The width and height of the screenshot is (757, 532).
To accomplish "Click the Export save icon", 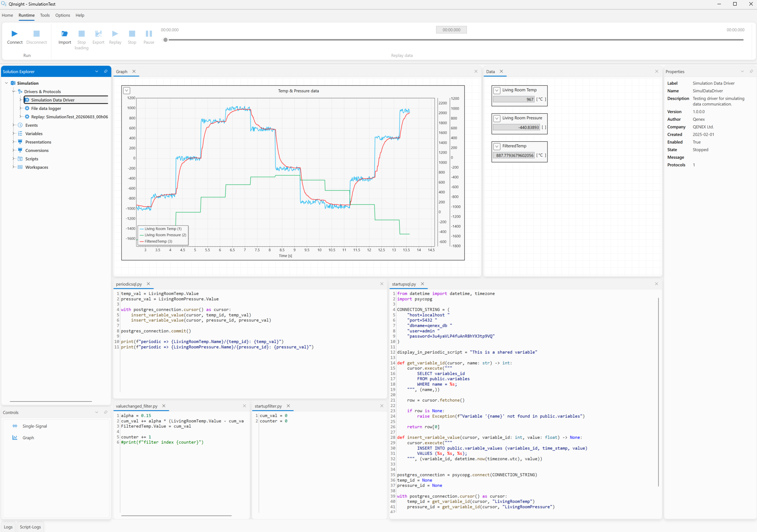I will click(98, 34).
